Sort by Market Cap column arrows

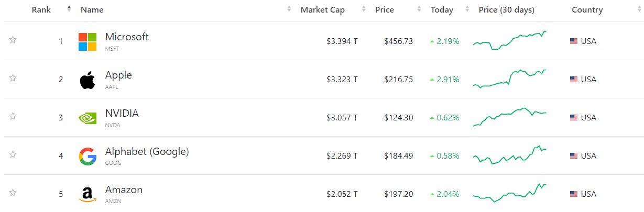(364, 9)
